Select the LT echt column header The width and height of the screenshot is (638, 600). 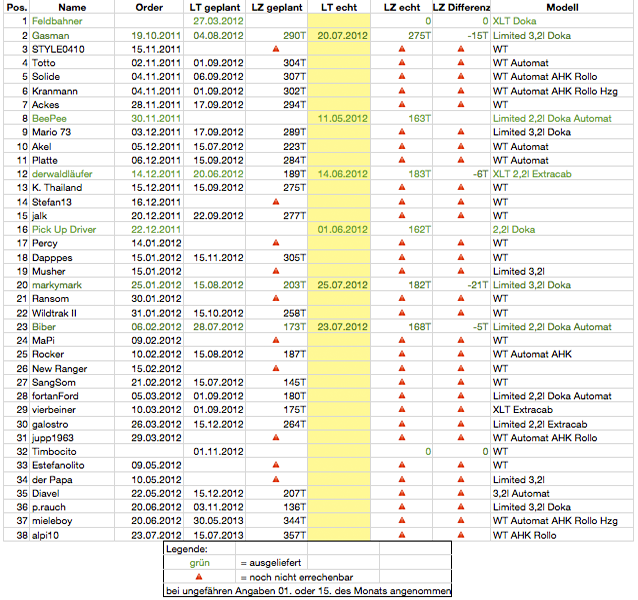[x=339, y=7]
